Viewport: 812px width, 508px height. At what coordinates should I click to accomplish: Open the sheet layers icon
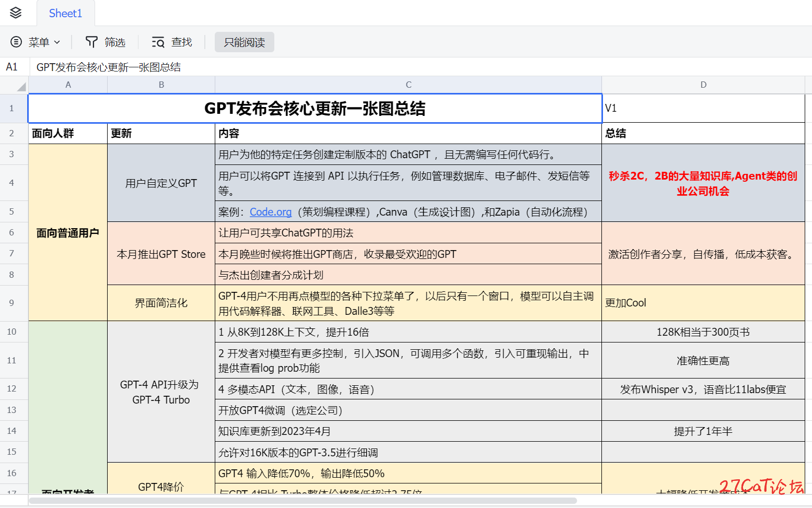16,13
